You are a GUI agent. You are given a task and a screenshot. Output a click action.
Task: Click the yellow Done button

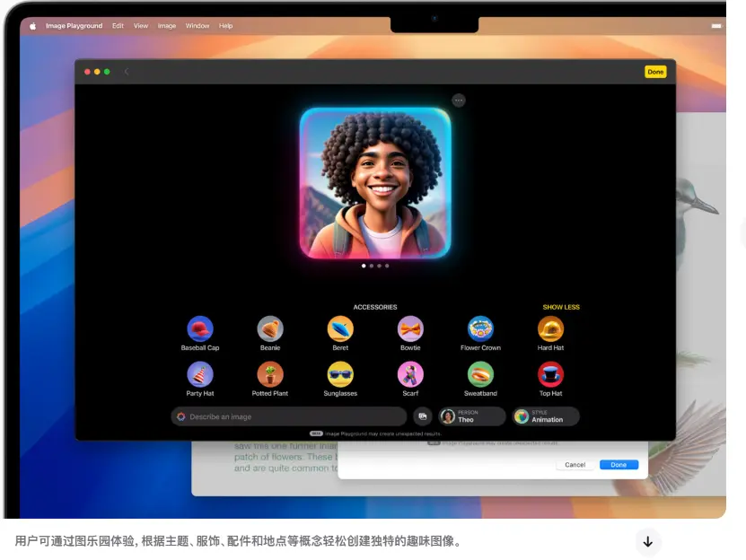point(655,72)
